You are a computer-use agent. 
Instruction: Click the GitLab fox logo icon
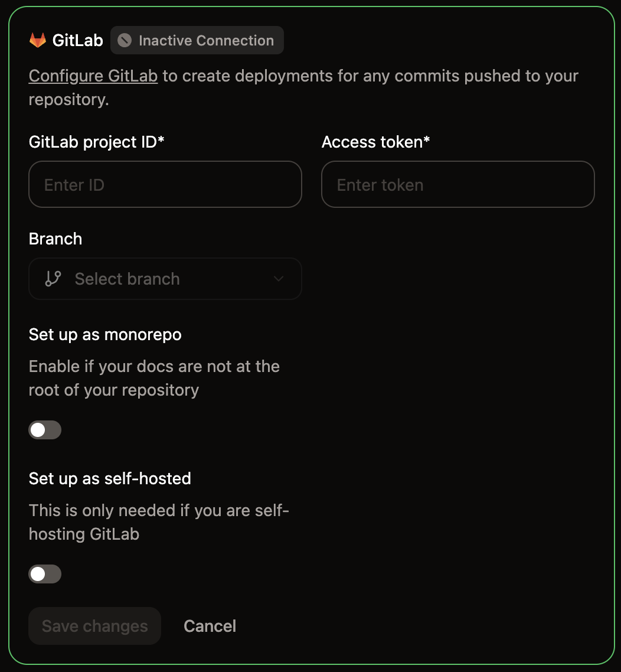click(x=39, y=40)
